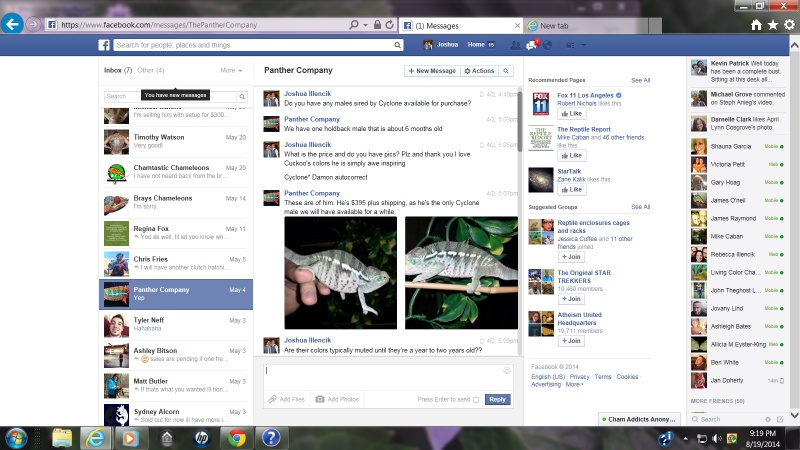The image size is (800, 450).
Task: Open the address bar dropdown arrow
Action: click(365, 24)
